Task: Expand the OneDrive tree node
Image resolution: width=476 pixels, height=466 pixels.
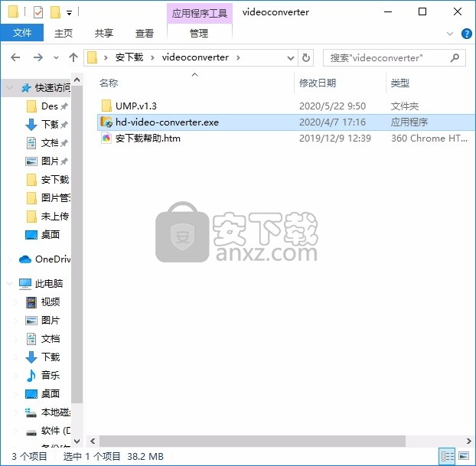Action: 10,259
